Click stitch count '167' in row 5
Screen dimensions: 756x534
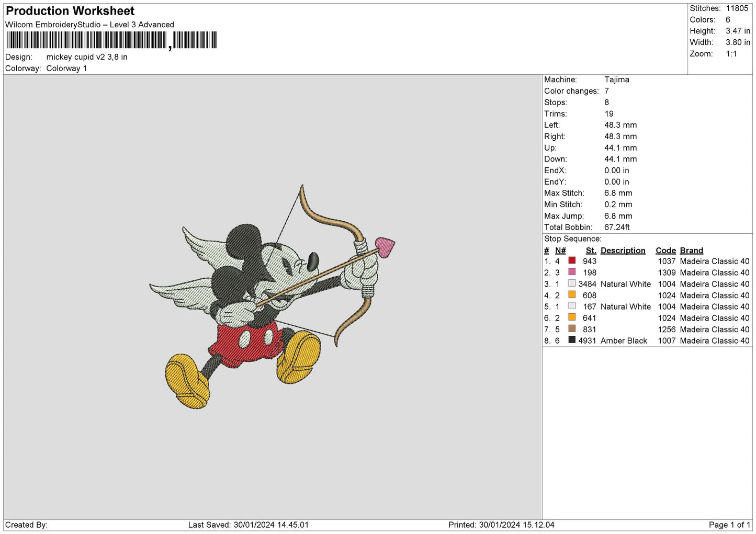click(x=590, y=306)
